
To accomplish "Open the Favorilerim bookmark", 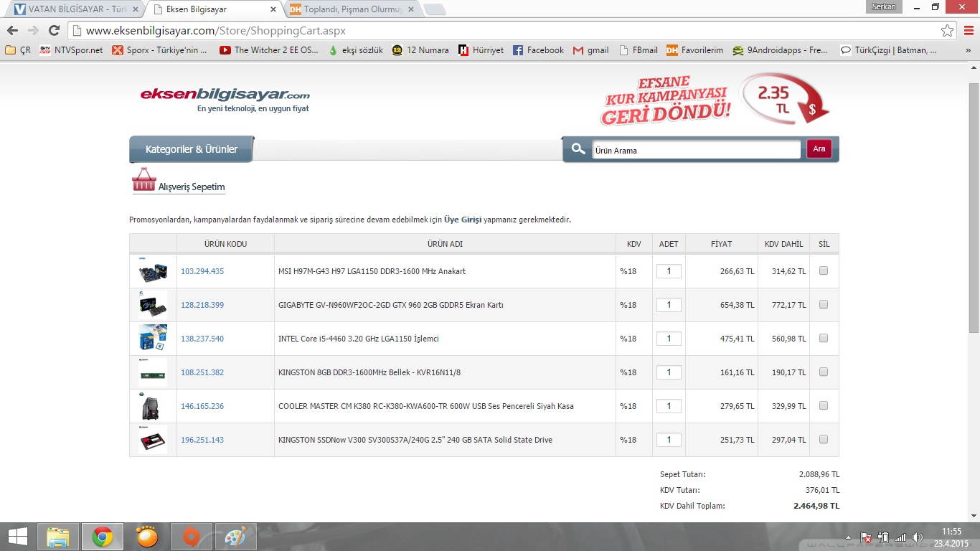I will (695, 50).
